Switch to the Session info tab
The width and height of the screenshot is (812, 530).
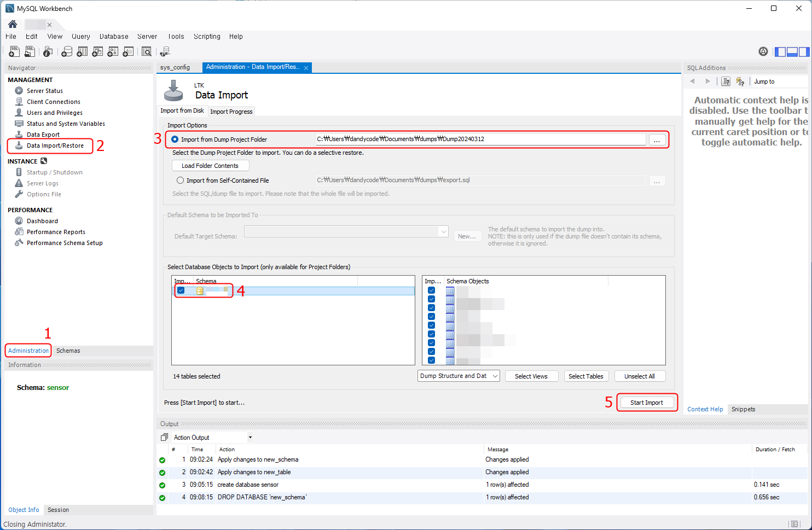[58, 510]
